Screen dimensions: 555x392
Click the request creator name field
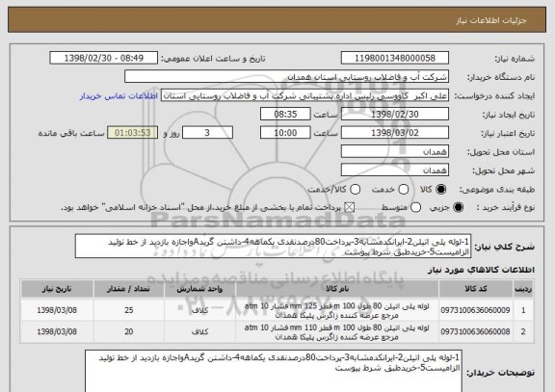point(304,95)
